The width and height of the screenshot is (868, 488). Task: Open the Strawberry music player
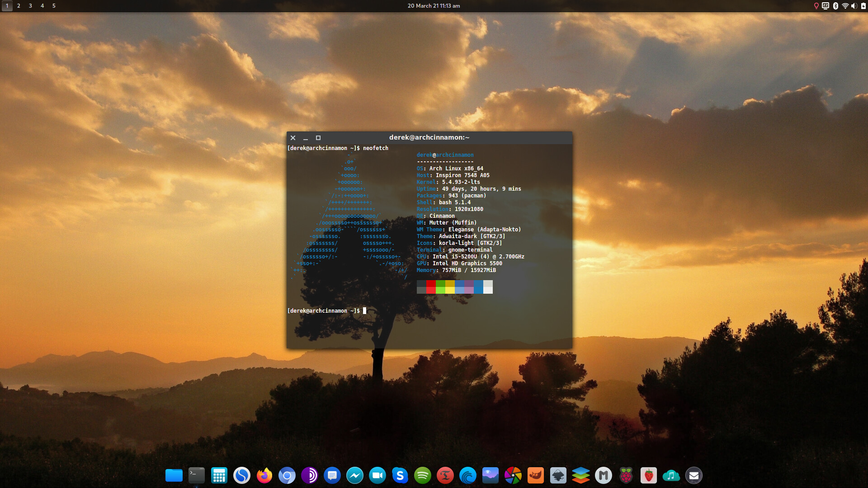pos(649,475)
